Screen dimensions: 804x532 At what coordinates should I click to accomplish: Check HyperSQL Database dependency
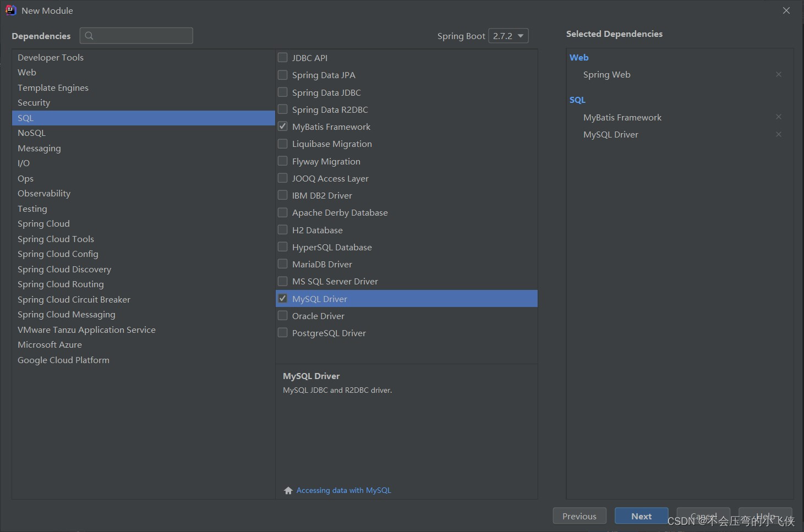(x=282, y=246)
